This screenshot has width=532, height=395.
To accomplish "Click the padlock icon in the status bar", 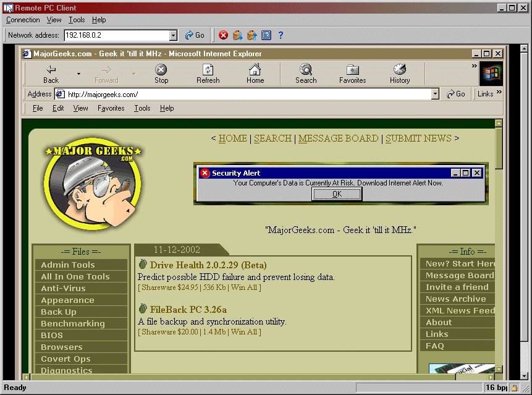I will pos(514,388).
